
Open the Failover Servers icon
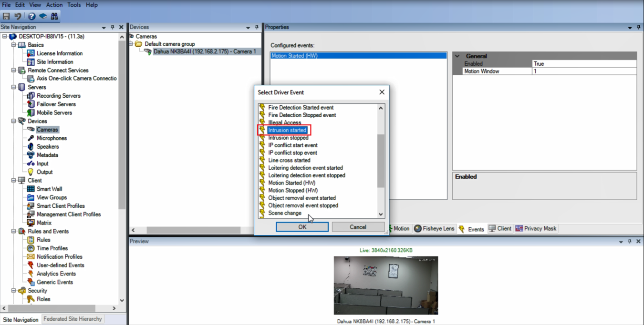(x=31, y=104)
